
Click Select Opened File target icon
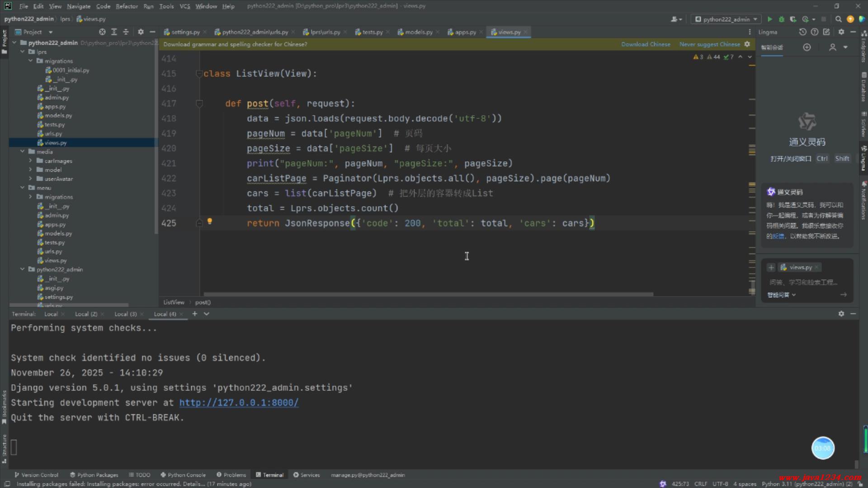click(x=102, y=32)
